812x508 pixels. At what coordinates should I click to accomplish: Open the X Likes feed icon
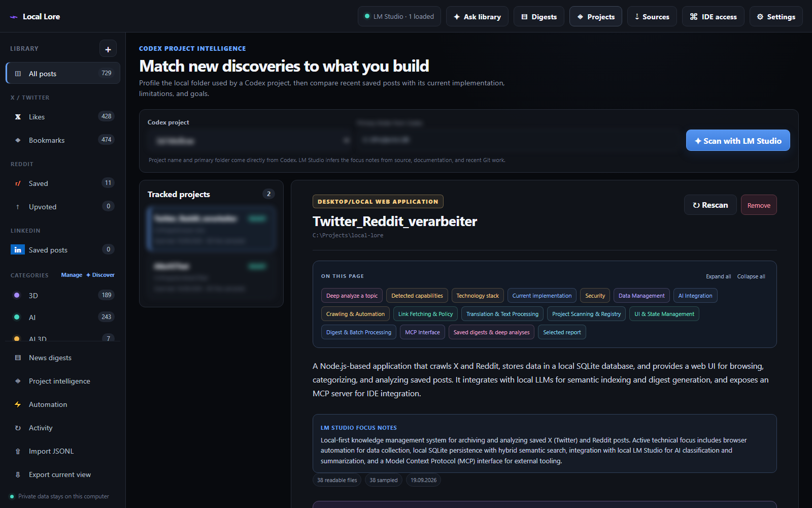18,117
